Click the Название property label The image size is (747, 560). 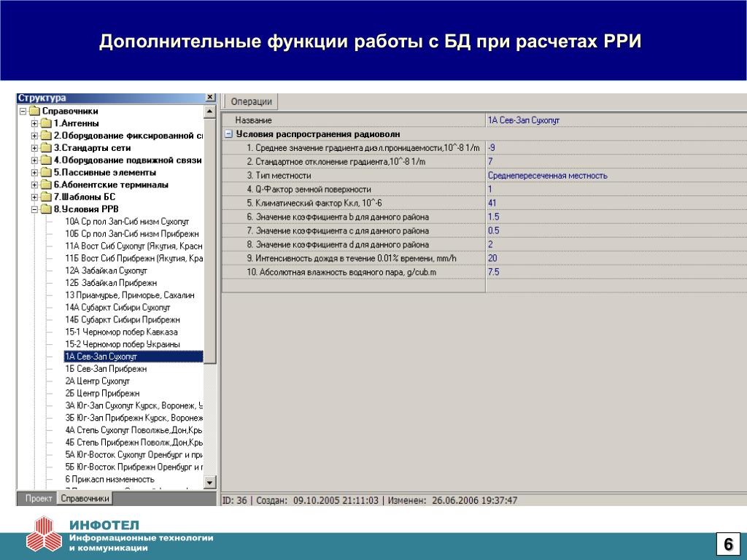[253, 120]
